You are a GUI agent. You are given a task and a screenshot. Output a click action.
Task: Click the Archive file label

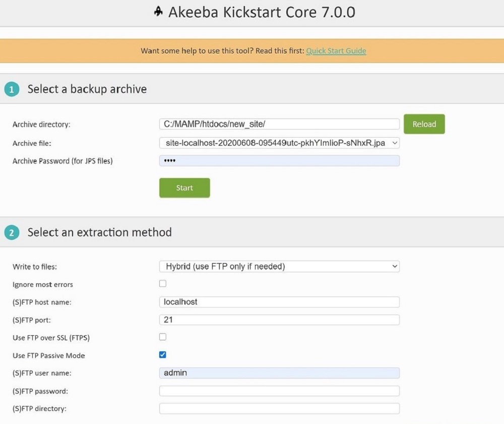(x=32, y=143)
